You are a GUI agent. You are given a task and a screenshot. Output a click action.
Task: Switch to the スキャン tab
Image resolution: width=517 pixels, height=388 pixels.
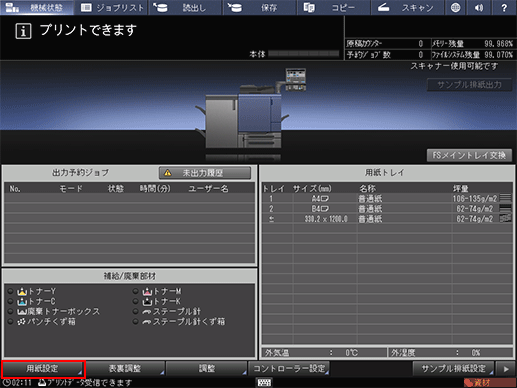pos(407,7)
